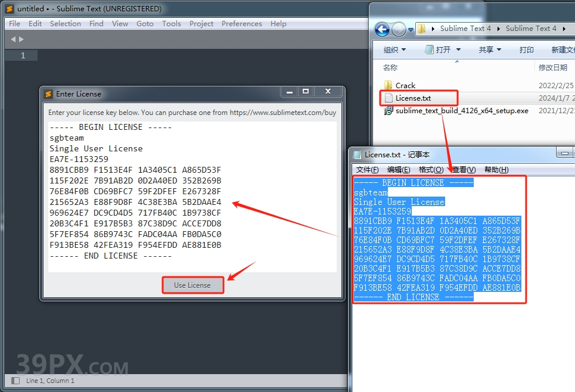Minimize the License.txt Notepad window

[565, 153]
